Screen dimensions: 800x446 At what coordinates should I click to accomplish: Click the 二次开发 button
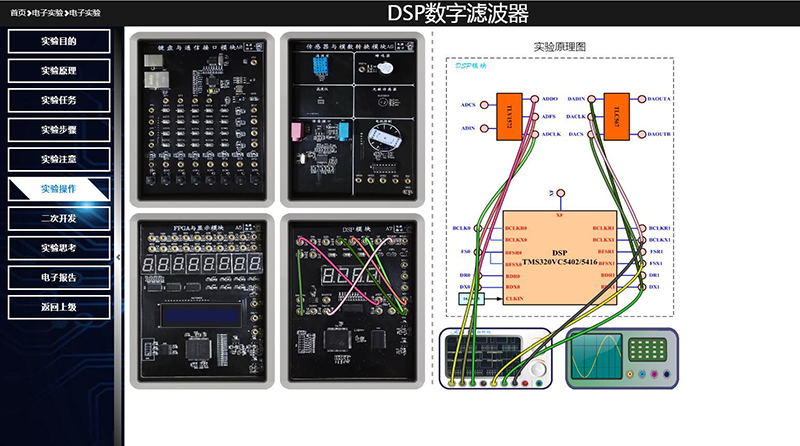[58, 218]
